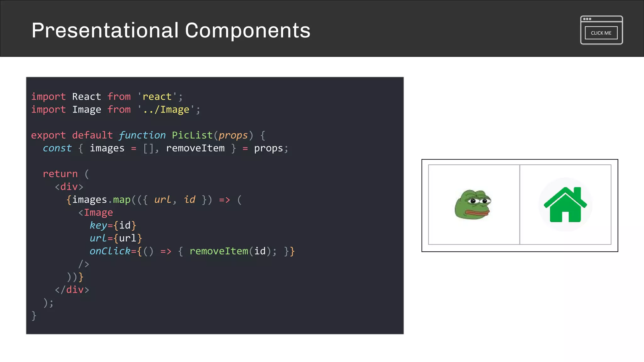644x362 pixels.
Task: Click the 'PicList' function name in code
Action: pos(192,135)
